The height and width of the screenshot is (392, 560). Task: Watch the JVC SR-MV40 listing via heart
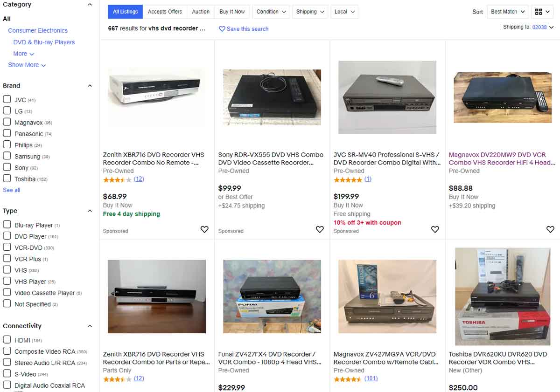(435, 229)
